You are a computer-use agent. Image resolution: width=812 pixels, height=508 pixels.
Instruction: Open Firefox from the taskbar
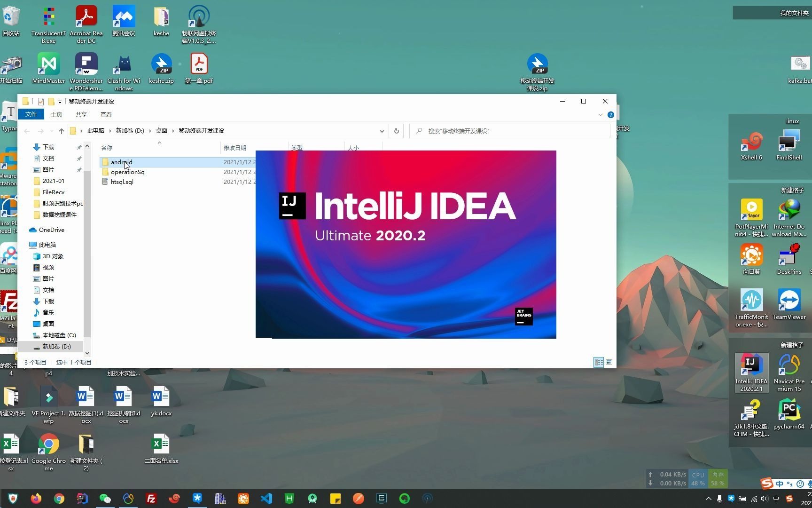pos(36,498)
